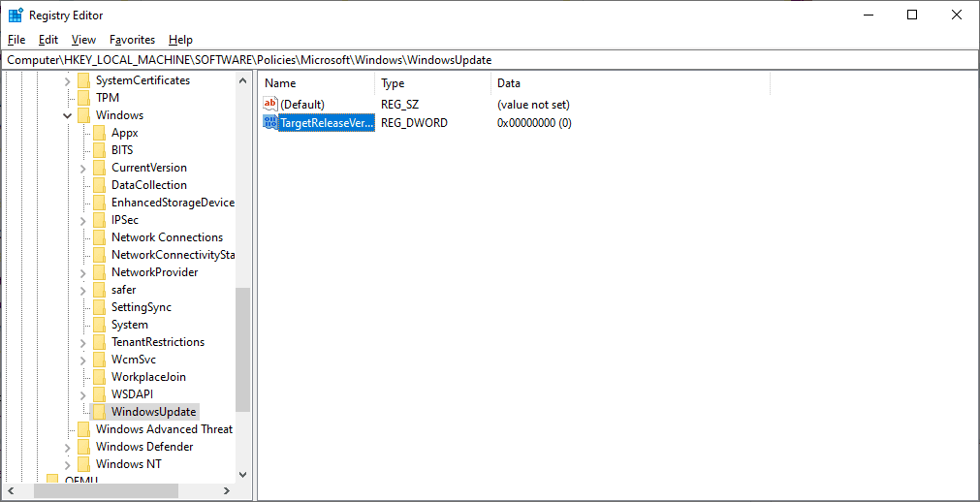Click the Appx folder icon
Screen dimensions: 980x502
coord(100,133)
